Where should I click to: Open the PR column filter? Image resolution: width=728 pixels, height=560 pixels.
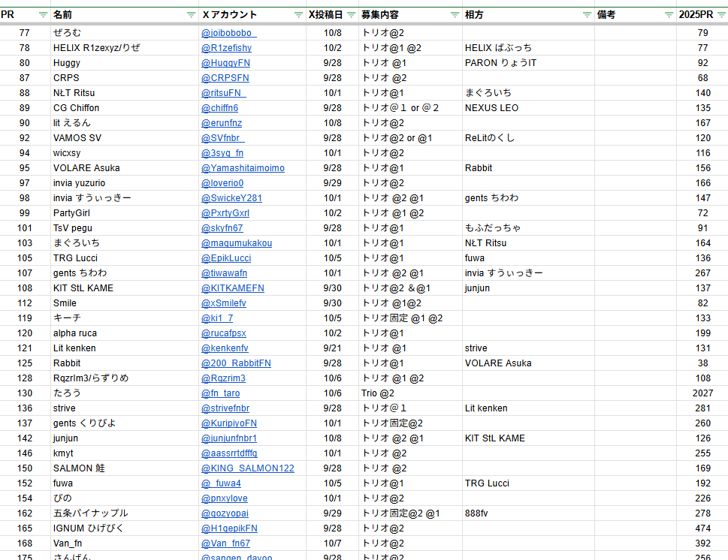point(43,15)
